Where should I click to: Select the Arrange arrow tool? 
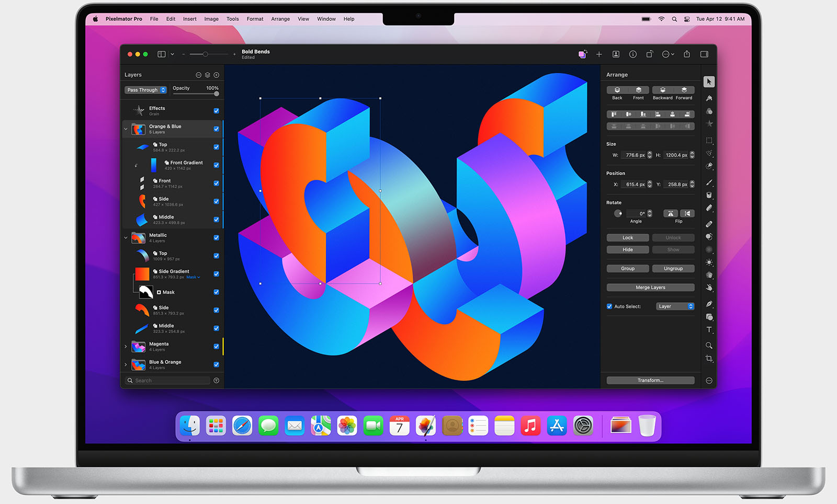pos(709,82)
